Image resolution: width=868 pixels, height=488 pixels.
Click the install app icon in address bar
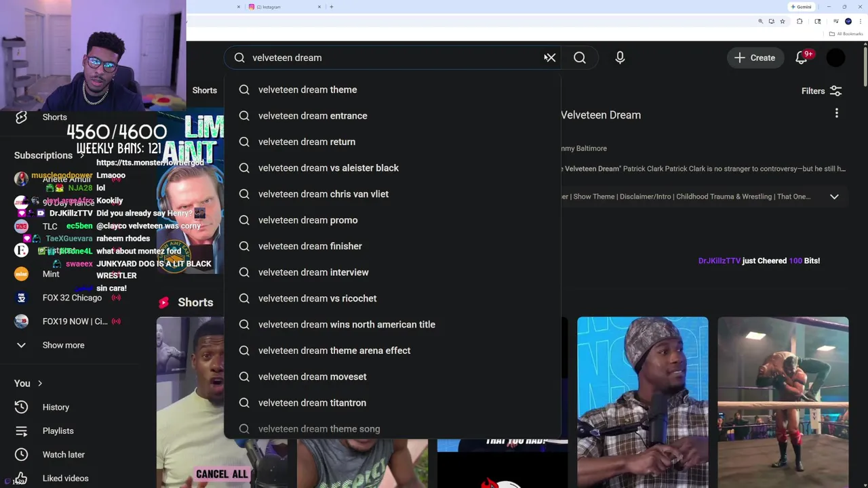click(x=772, y=22)
